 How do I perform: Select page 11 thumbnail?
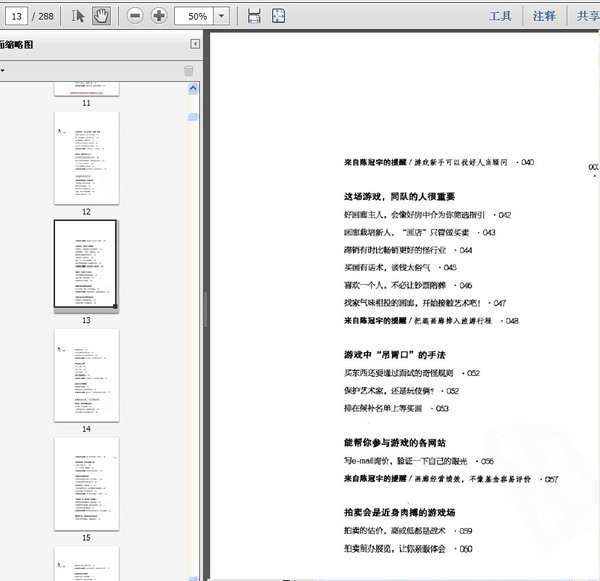click(86, 89)
